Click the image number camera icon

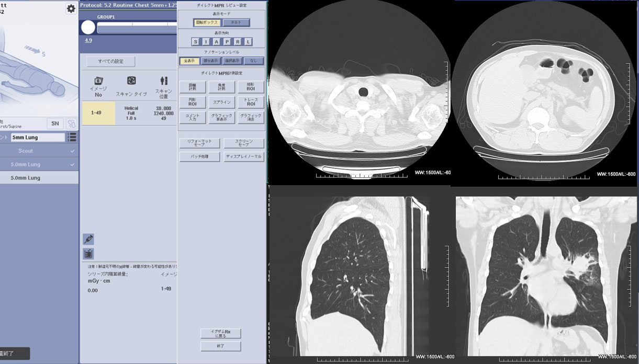click(x=97, y=81)
